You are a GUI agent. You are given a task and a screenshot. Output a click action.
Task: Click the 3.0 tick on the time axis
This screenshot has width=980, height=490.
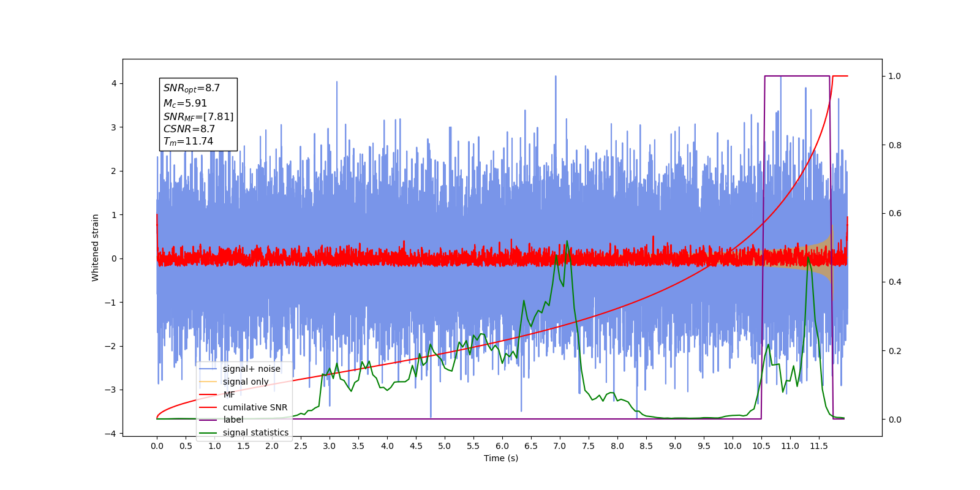click(330, 446)
